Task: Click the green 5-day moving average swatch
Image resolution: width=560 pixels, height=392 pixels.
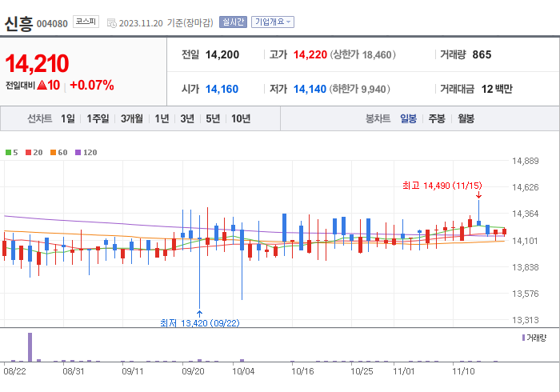Action: point(8,153)
